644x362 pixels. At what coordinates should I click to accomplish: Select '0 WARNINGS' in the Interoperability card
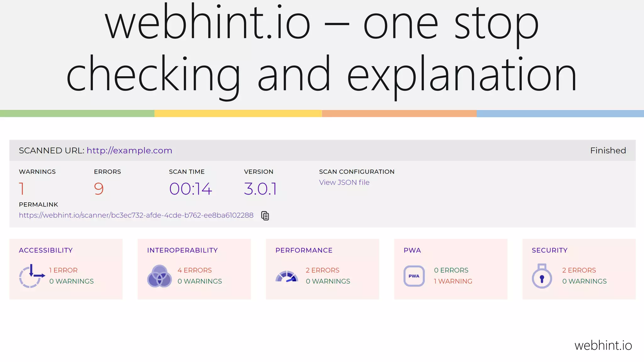pos(200,281)
